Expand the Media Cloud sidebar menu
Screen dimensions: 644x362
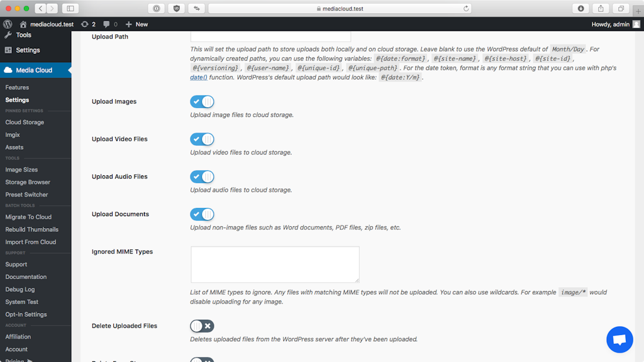pyautogui.click(x=35, y=70)
